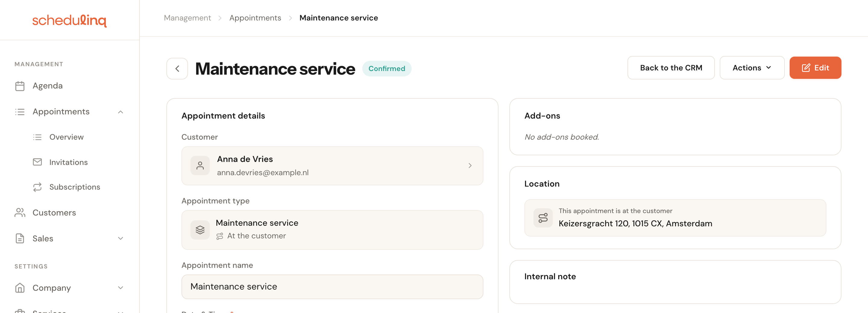The height and width of the screenshot is (313, 868).
Task: Click the 'This appointment is at the customer' text
Action: pyautogui.click(x=615, y=211)
